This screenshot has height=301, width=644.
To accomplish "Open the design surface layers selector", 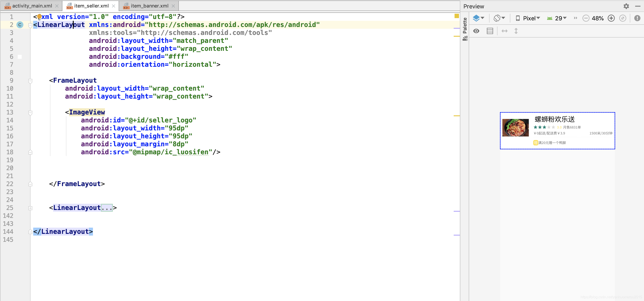I will [478, 18].
